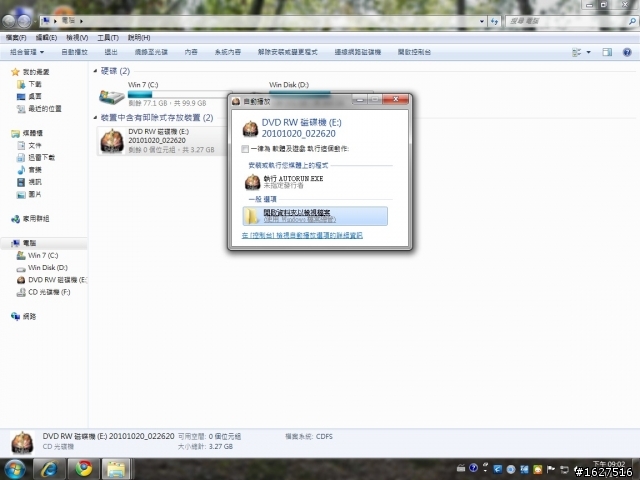The height and width of the screenshot is (480, 640).
Task: Click the Windows Explorer taskbar icon
Action: click(x=116, y=469)
